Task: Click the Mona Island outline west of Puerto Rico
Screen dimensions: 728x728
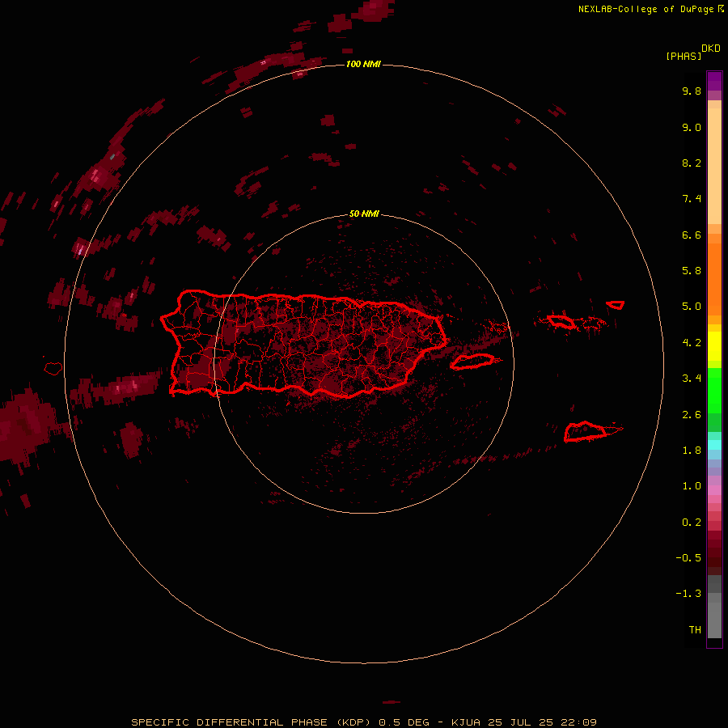Action: pyautogui.click(x=53, y=369)
